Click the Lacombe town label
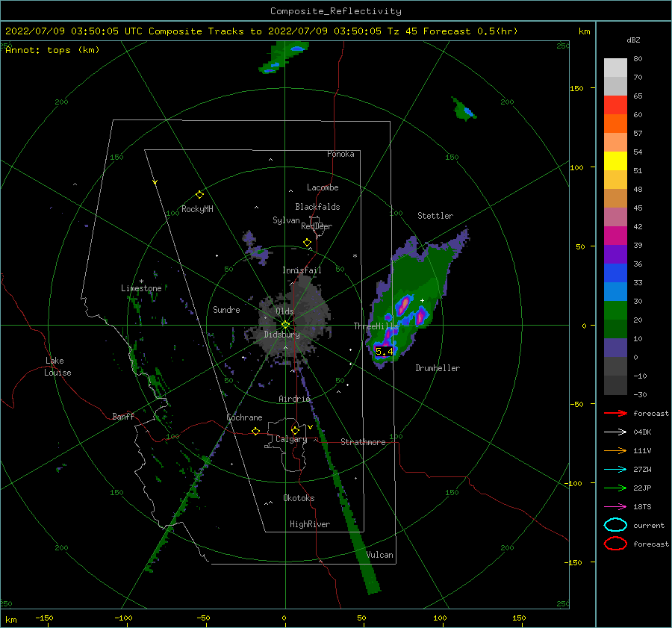Viewport: 672px width, 628px height. (x=323, y=187)
